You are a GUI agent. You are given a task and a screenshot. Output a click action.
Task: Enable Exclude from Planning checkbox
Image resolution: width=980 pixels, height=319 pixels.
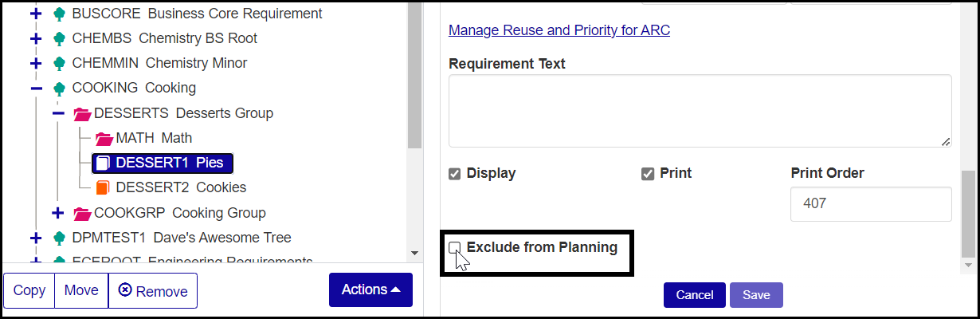click(455, 247)
